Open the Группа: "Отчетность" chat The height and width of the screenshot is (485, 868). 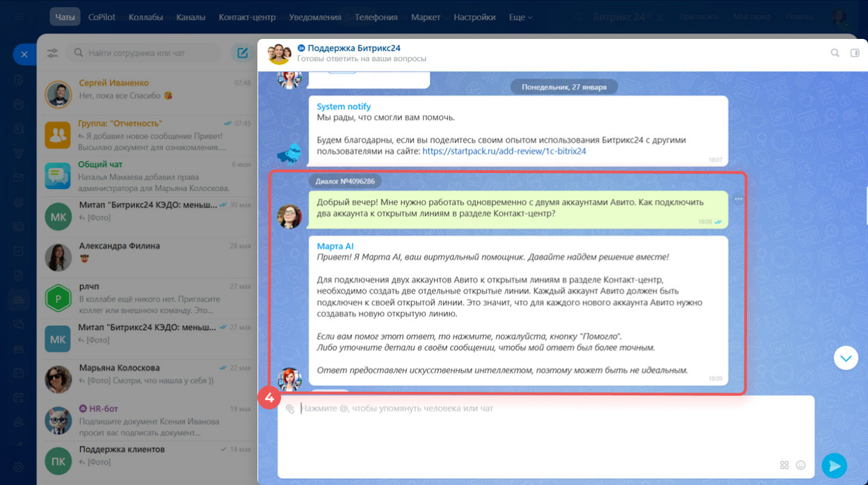tap(148, 135)
